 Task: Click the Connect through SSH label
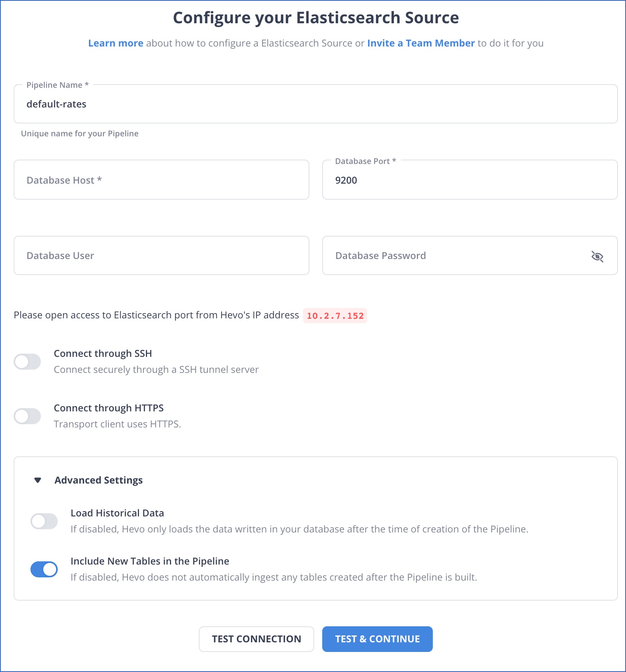click(x=103, y=354)
